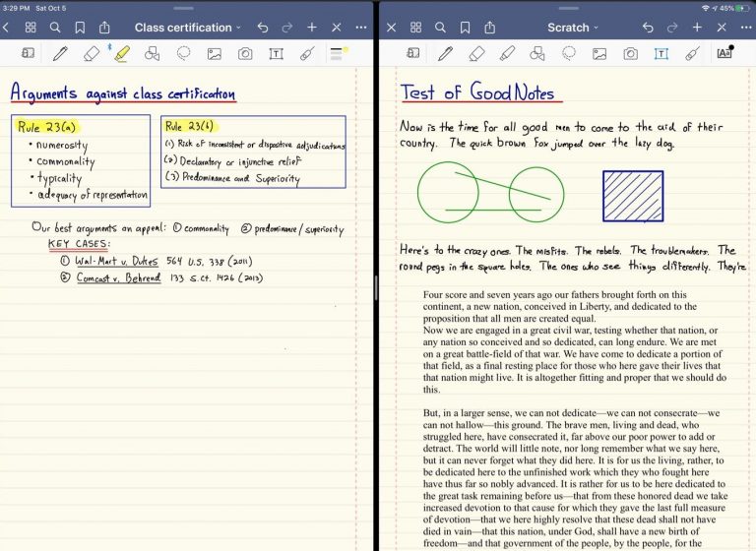The height and width of the screenshot is (551, 756).
Task: Toggle read-only mode in Class certification window
Action: pos(337,28)
